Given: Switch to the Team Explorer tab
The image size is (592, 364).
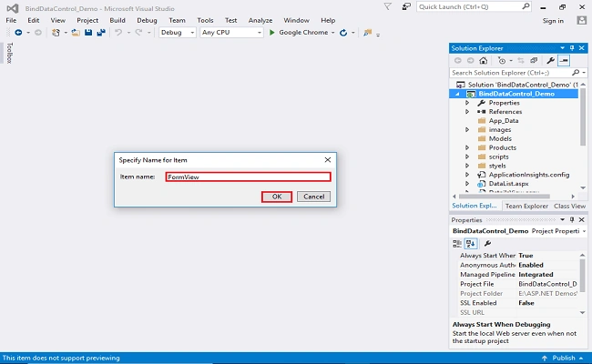Looking at the screenshot, I should (526, 206).
